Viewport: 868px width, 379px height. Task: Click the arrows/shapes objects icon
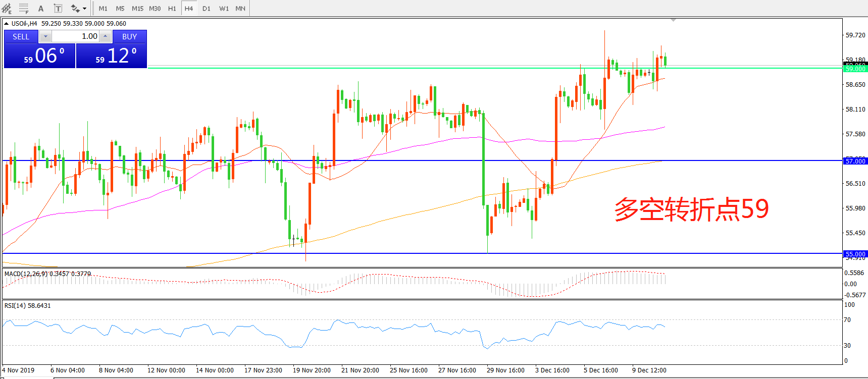coord(75,9)
